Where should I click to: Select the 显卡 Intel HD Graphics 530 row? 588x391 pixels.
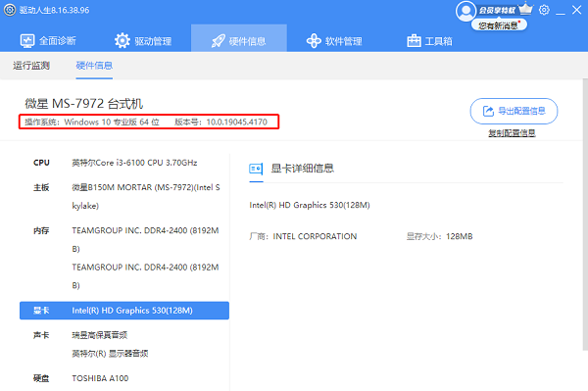[124, 311]
